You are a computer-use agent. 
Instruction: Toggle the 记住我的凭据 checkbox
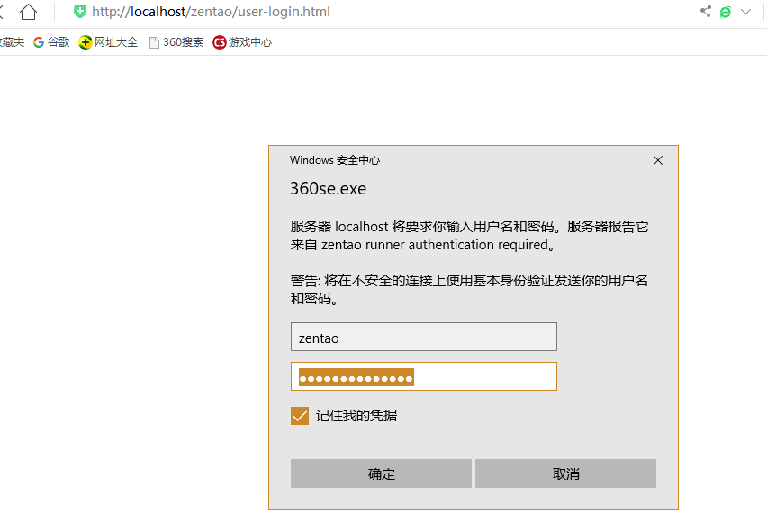[300, 416]
